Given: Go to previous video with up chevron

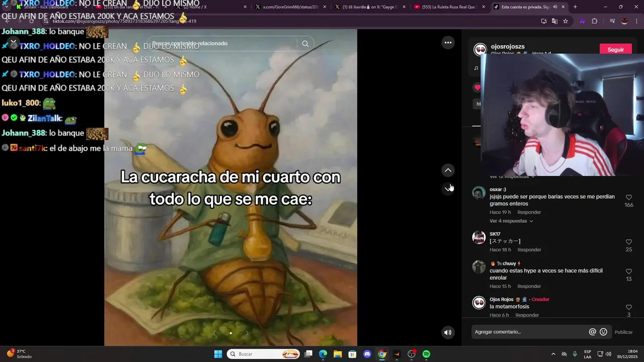Looking at the screenshot, I should (x=448, y=170).
